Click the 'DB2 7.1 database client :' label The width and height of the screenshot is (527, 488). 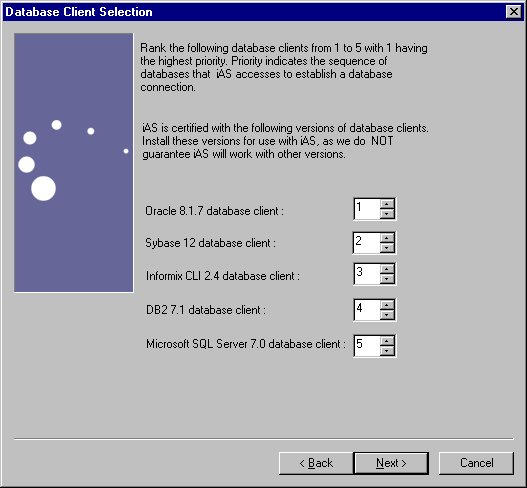click(x=206, y=310)
